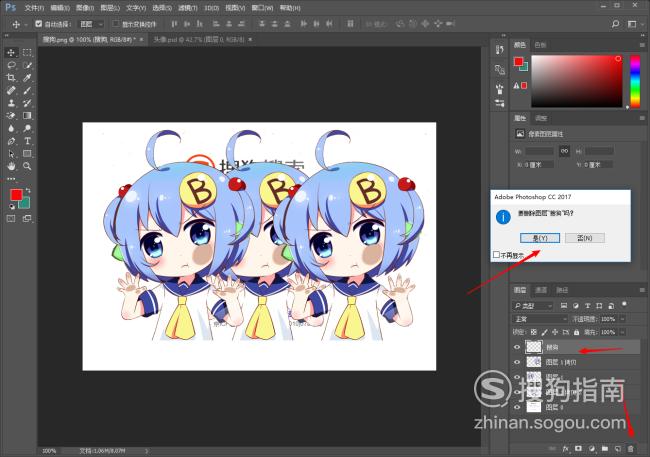This screenshot has height=457, width=650.
Task: Click the rainbow hue slider strip
Action: pos(635,81)
